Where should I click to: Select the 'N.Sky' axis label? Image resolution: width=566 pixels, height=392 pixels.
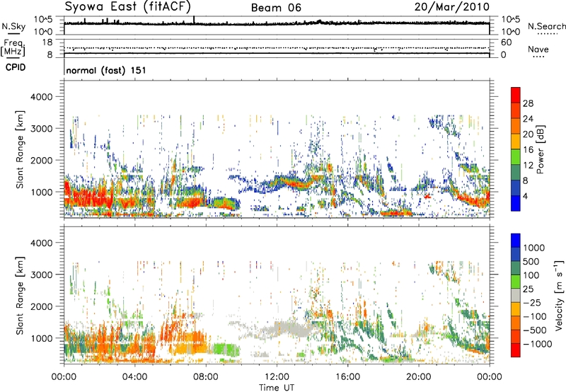click(x=13, y=26)
